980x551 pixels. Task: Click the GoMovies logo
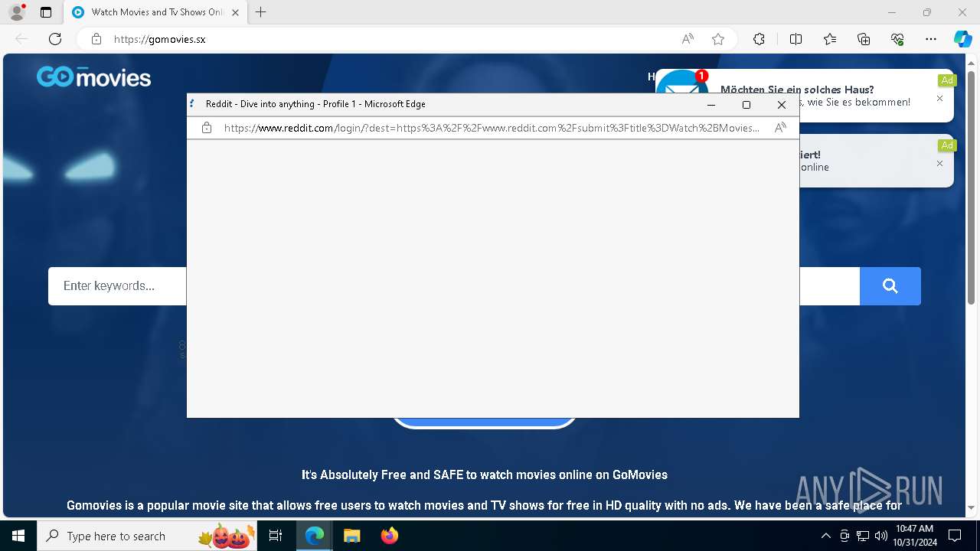[93, 77]
